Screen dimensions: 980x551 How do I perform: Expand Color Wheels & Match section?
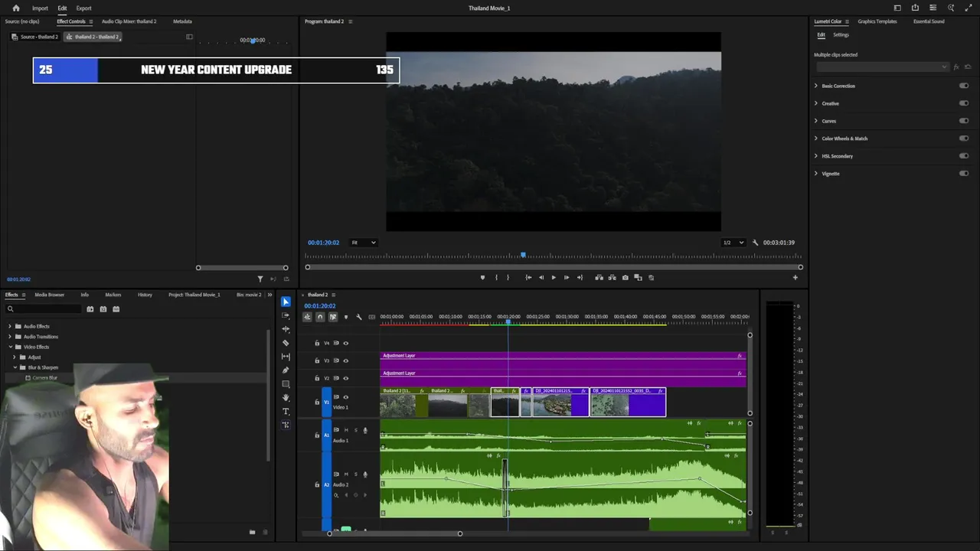(x=816, y=139)
